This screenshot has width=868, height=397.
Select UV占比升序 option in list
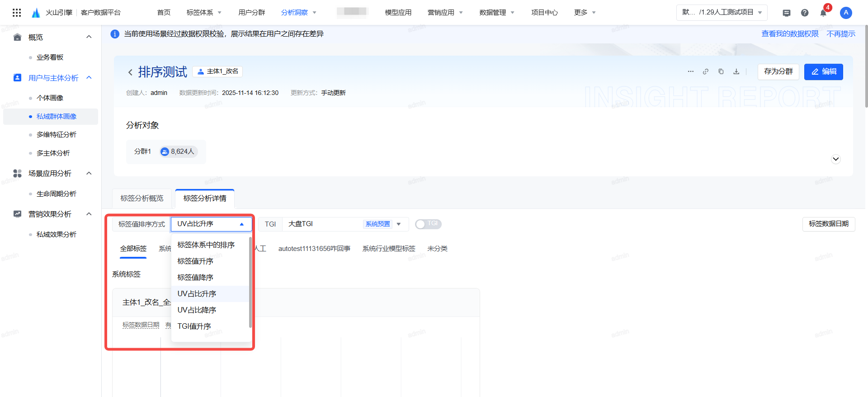click(210, 294)
